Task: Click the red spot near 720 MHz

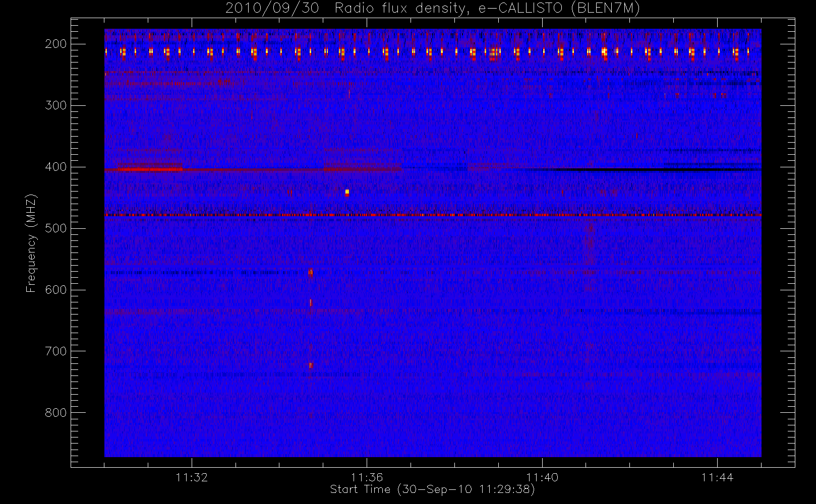Action: click(x=311, y=365)
